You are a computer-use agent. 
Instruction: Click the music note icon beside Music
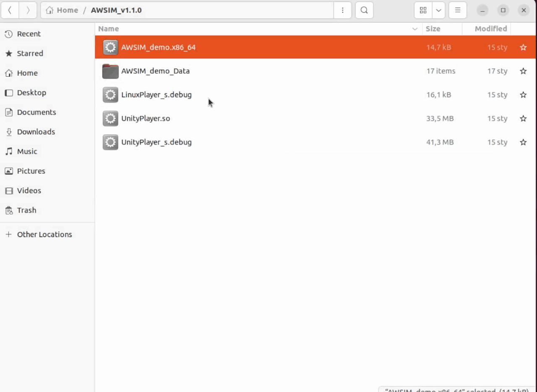pyautogui.click(x=8, y=151)
